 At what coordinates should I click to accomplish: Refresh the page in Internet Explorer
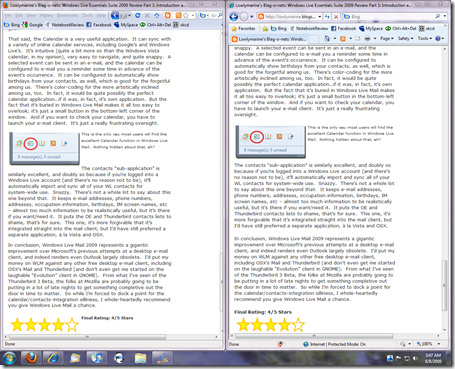[327, 17]
